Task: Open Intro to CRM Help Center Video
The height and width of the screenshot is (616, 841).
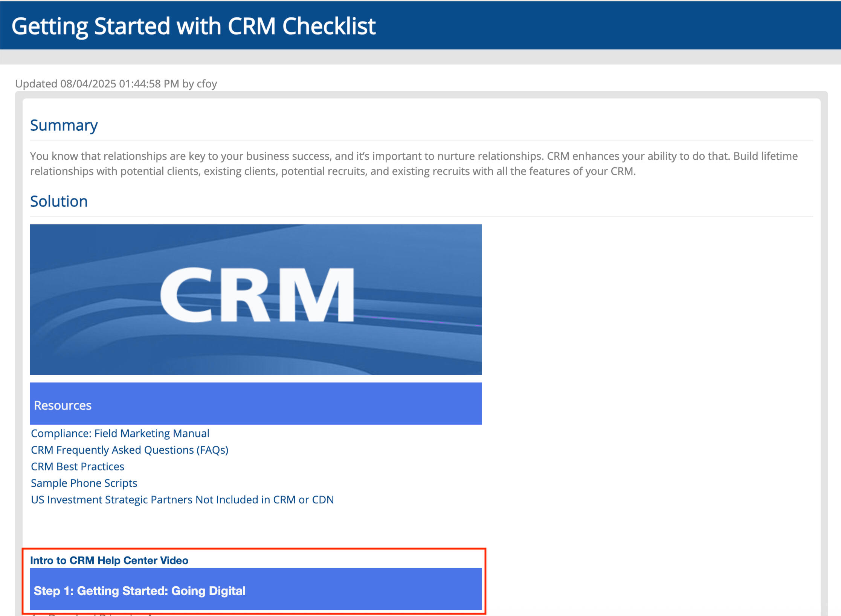Action: point(109,560)
